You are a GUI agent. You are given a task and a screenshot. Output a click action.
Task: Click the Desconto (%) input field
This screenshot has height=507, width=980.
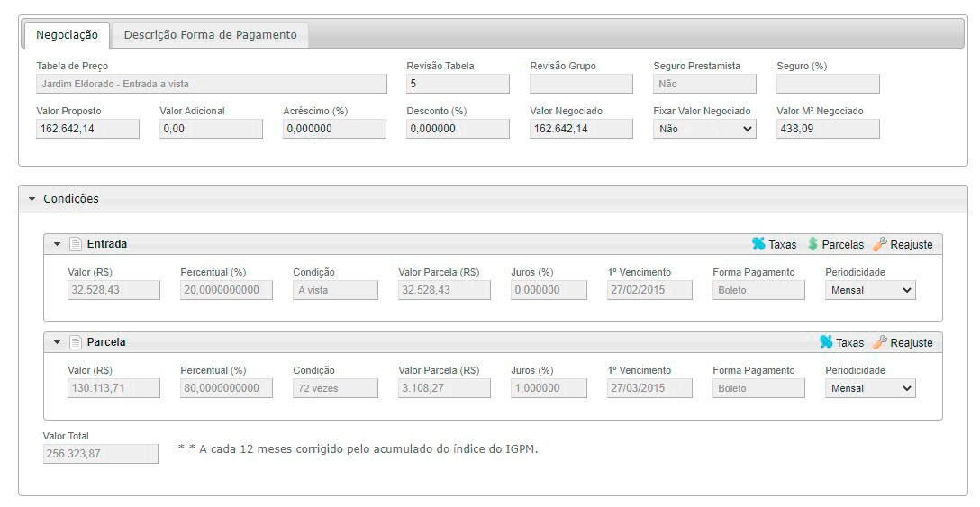458,129
